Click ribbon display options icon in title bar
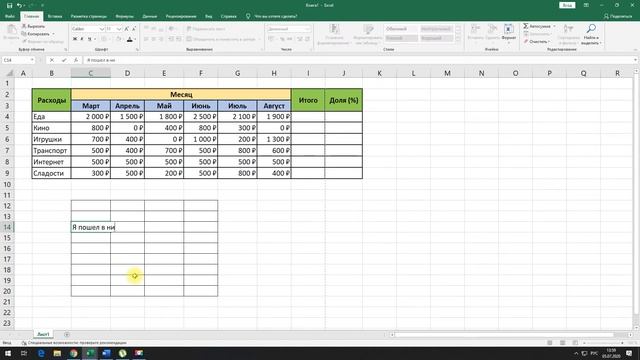640x360 pixels. pos(586,5)
